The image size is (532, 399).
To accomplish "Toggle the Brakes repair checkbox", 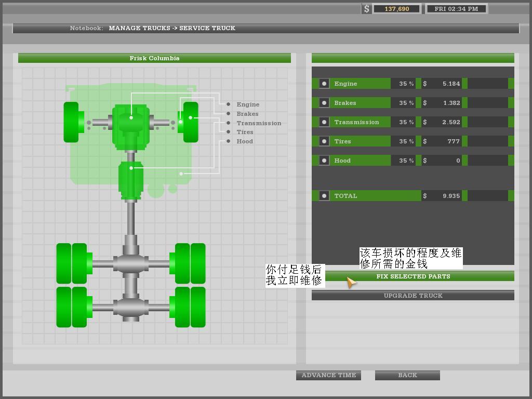I will pyautogui.click(x=324, y=103).
